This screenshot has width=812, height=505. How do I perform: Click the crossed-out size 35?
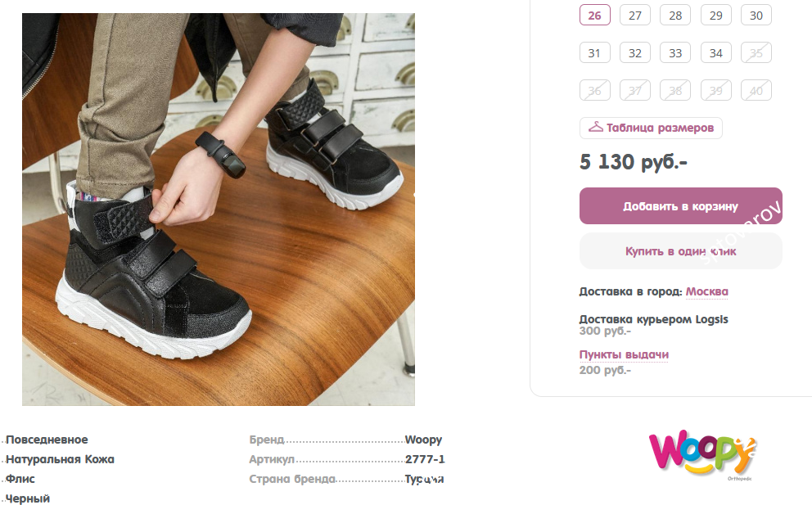tap(756, 53)
